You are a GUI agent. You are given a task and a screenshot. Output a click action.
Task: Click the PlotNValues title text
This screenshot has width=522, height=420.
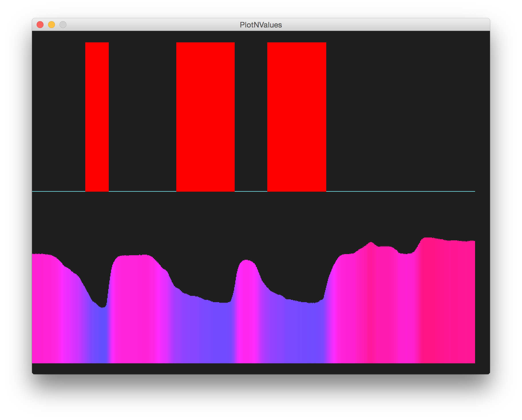tap(261, 25)
